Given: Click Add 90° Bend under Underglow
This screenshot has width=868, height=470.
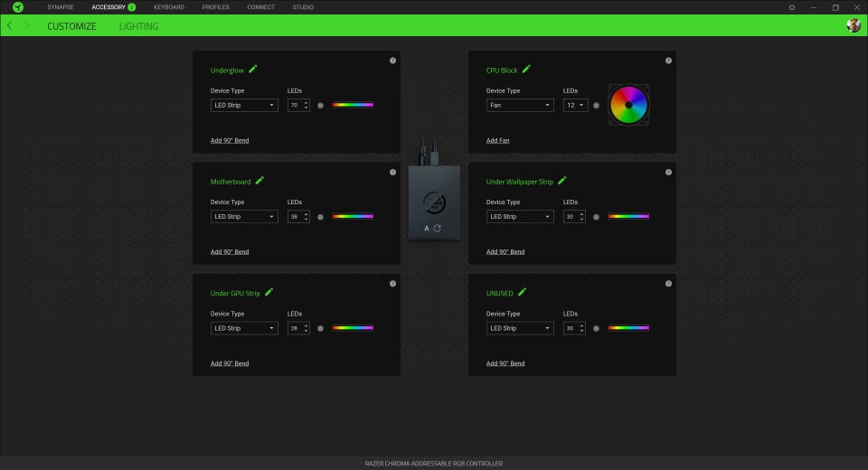Looking at the screenshot, I should click(x=230, y=141).
